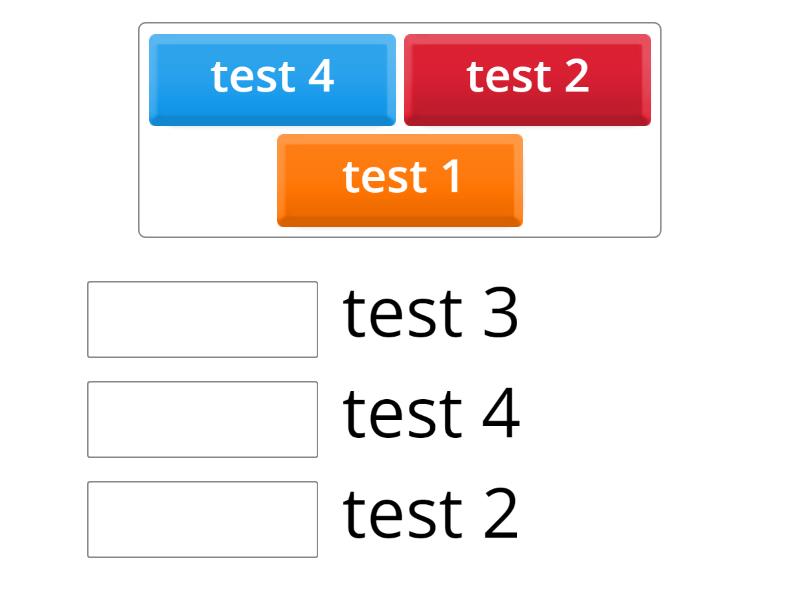This screenshot has width=800, height=600.
Task: Click the black test 2 label text
Action: pos(430,513)
